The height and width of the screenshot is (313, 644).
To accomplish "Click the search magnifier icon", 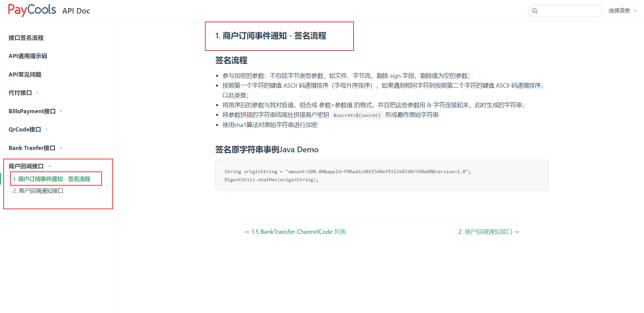I will [x=535, y=11].
